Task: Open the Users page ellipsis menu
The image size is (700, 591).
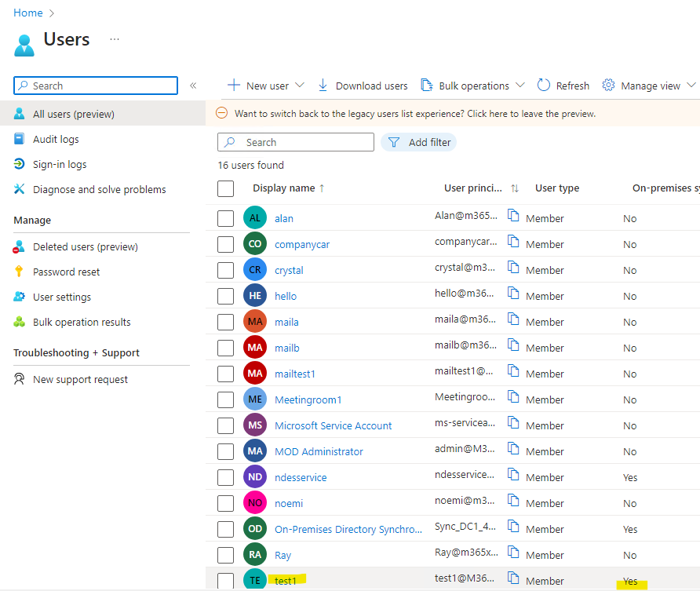Action: [115, 39]
